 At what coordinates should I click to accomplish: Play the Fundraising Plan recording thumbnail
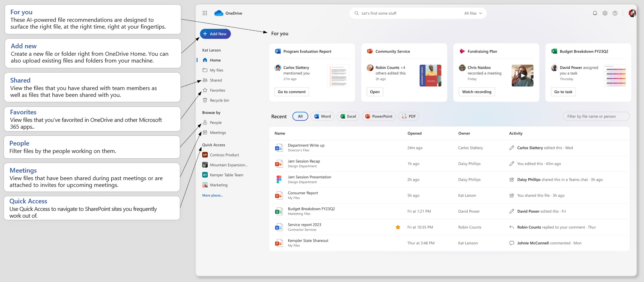pyautogui.click(x=522, y=75)
